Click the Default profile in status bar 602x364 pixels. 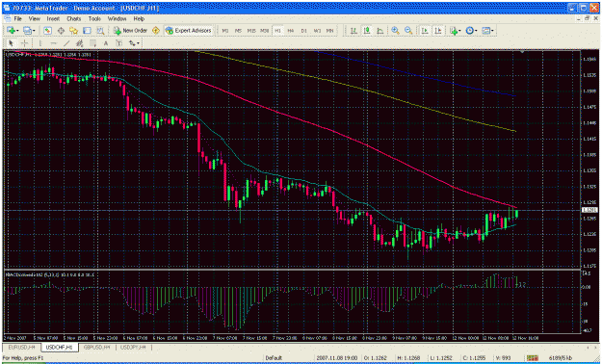tap(274, 358)
